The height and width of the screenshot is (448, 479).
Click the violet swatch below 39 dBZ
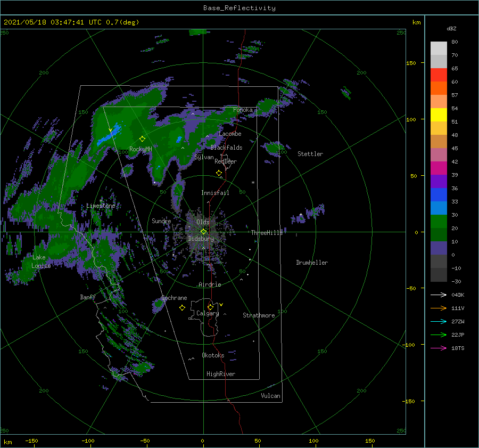[x=439, y=181]
